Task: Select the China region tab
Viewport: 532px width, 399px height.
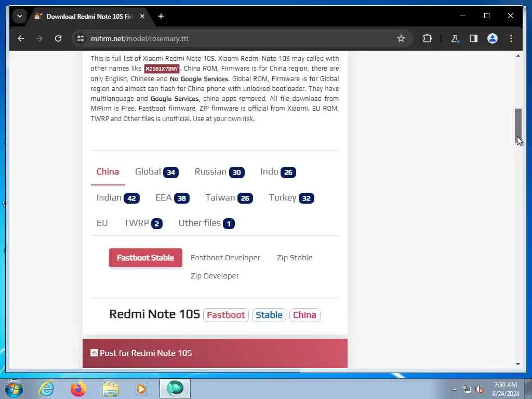Action: [108, 172]
